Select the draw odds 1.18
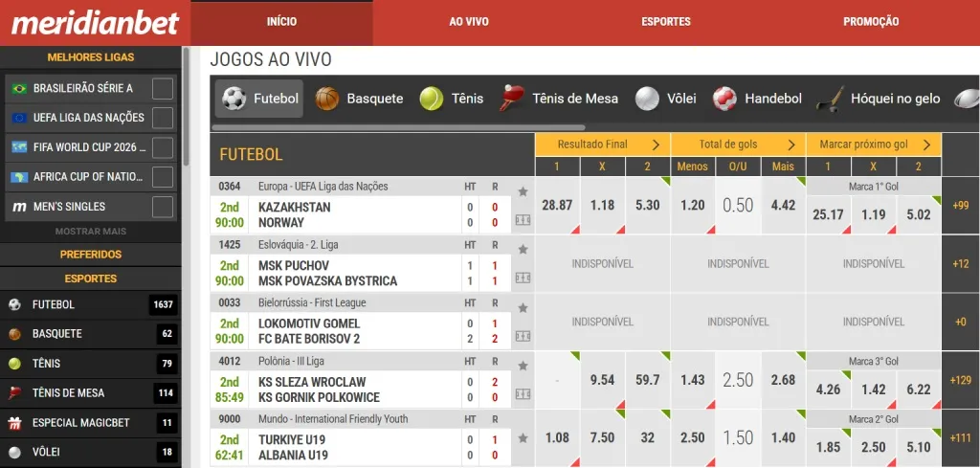 (x=603, y=206)
